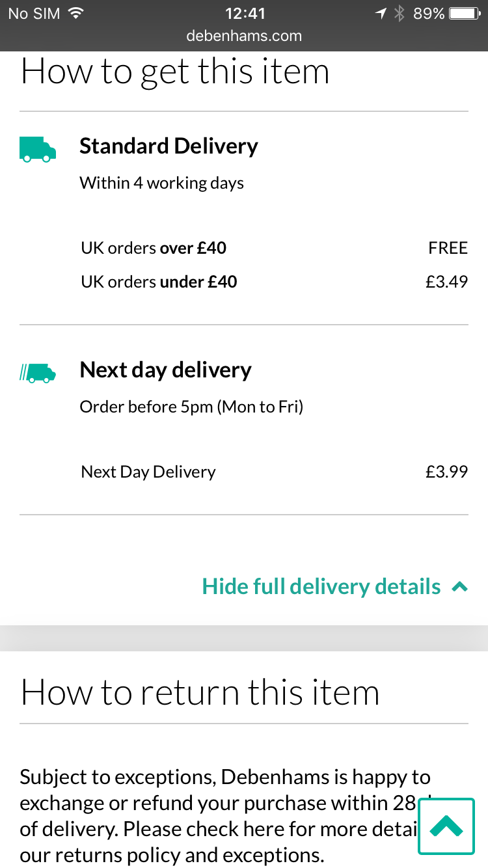The image size is (488, 868).
Task: Click the Wi-Fi icon in the status bar
Action: tap(76, 12)
